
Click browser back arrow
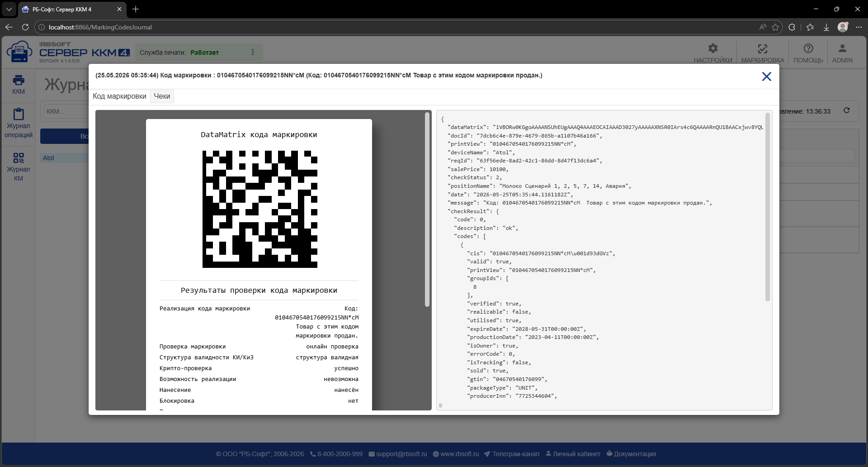9,27
